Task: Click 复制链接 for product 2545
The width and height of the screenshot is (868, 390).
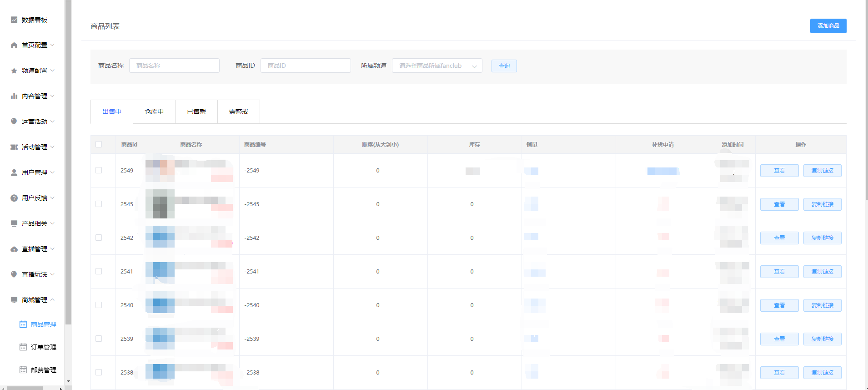Action: click(x=823, y=204)
